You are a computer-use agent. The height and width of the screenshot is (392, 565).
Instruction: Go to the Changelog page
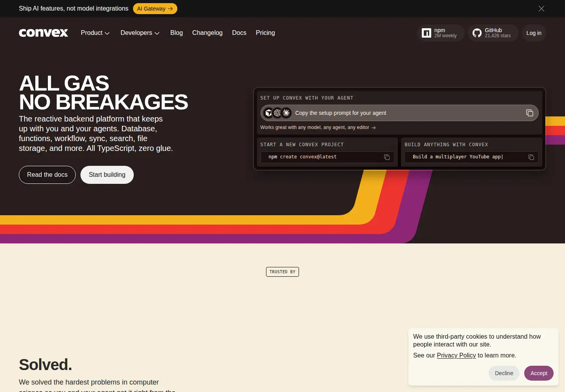(207, 33)
